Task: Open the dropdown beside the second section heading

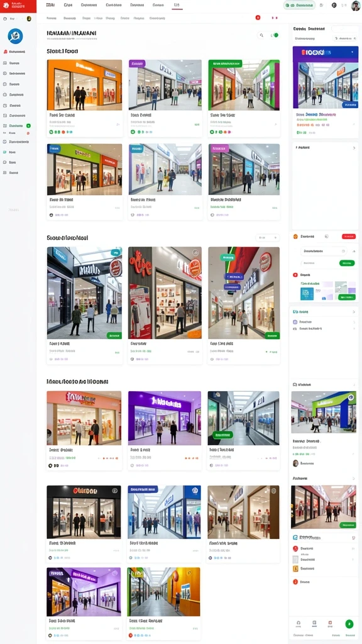Action: (267, 237)
